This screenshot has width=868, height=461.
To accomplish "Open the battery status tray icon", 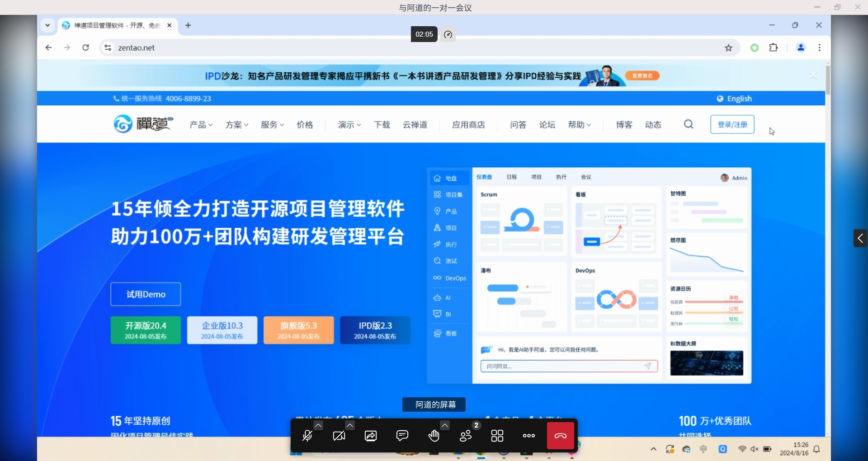I will pyautogui.click(x=767, y=449).
